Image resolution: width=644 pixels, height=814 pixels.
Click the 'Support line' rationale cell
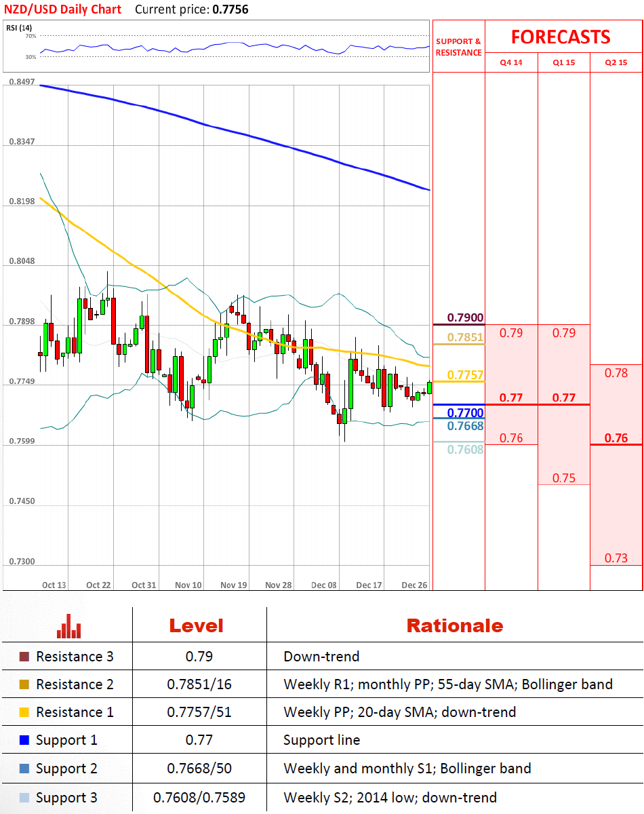pyautogui.click(x=322, y=740)
